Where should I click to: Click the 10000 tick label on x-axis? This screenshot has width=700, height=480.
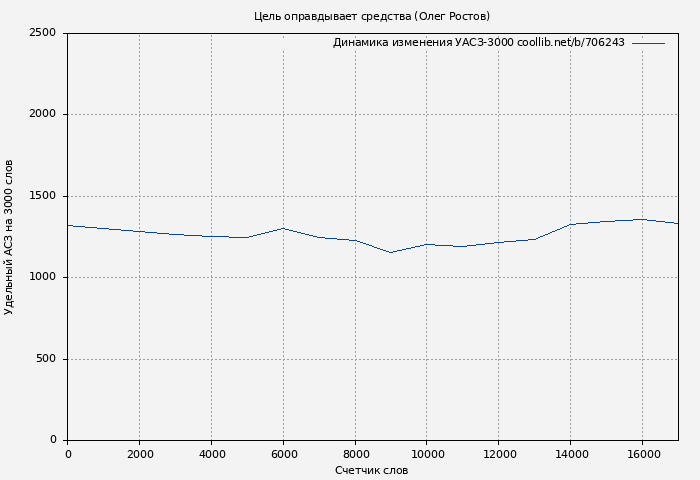pyautogui.click(x=427, y=454)
